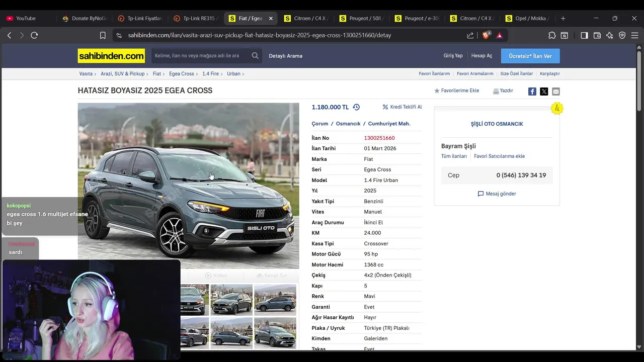Click the browser address bar URL
The height and width of the screenshot is (362, 644).
tap(260, 35)
